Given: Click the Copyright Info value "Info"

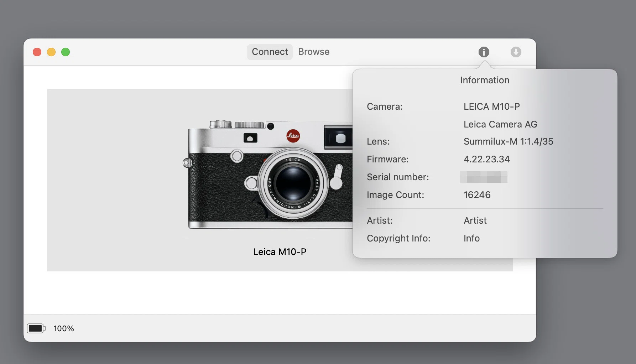Looking at the screenshot, I should tap(471, 238).
